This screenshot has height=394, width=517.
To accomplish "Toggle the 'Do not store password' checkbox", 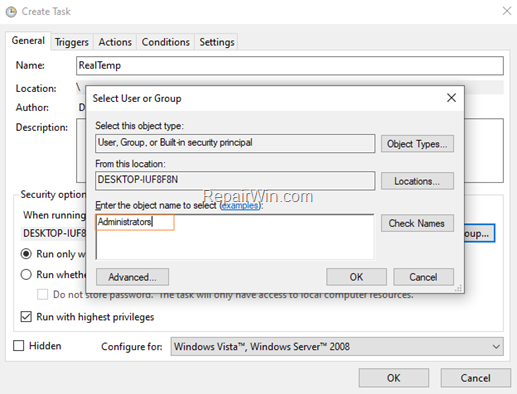I will [x=42, y=295].
